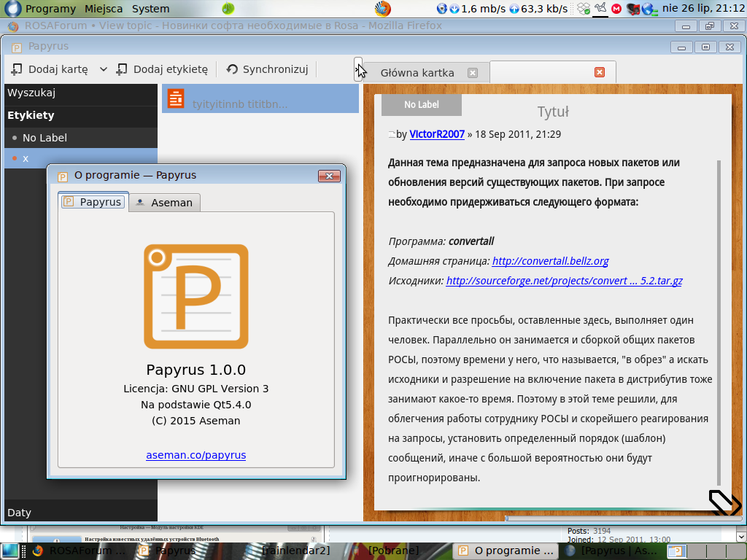Click the orange note icon in card list
The width and height of the screenshot is (747, 560).
(x=176, y=98)
